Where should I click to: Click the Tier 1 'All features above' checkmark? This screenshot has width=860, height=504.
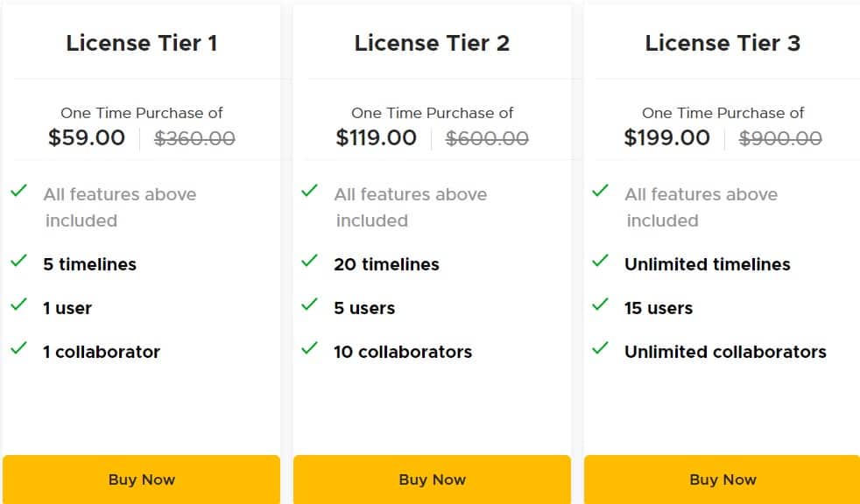(x=19, y=191)
